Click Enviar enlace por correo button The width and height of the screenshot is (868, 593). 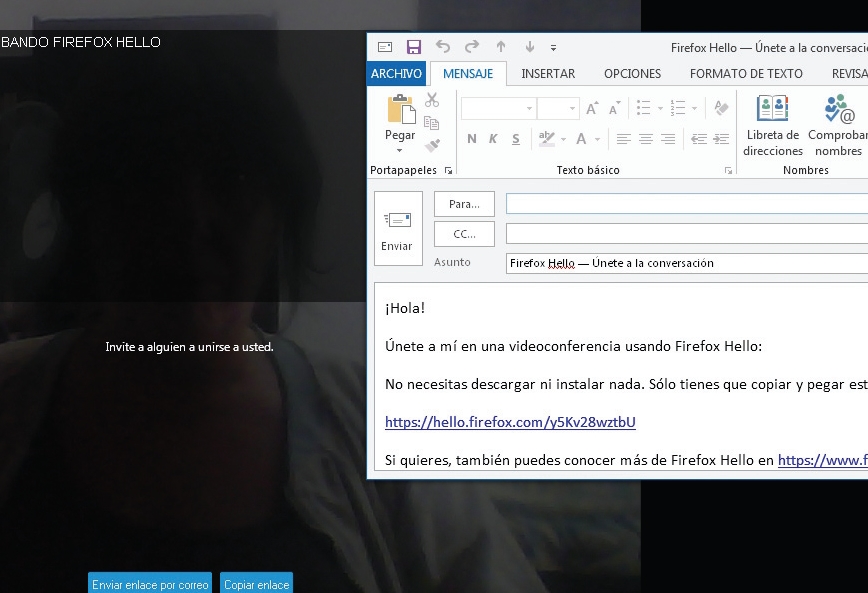tap(150, 584)
